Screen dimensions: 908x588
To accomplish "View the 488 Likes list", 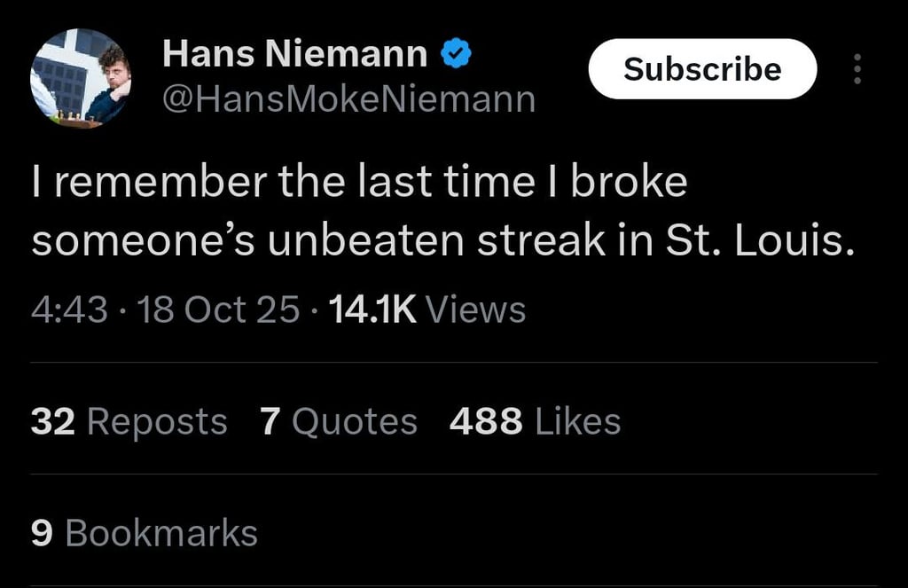I will pyautogui.click(x=535, y=421).
